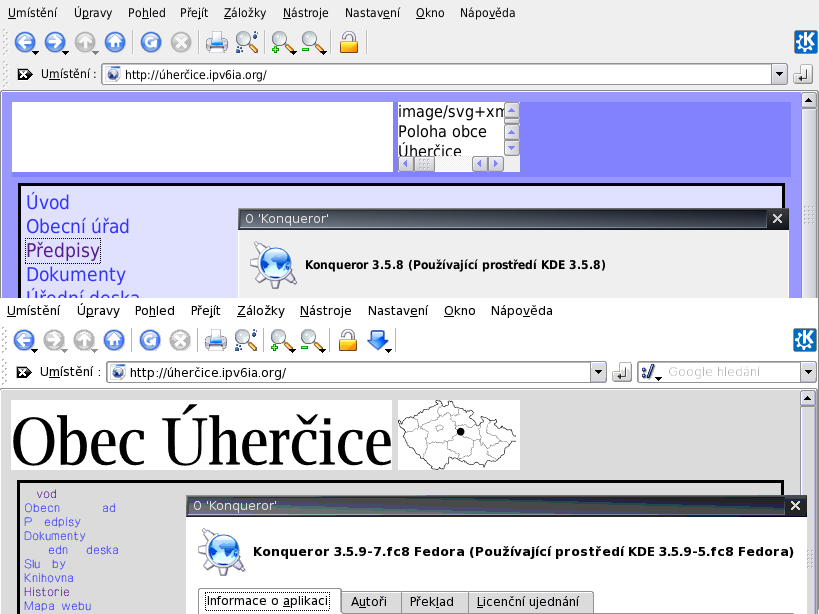Zoom in using the lower Konqueror toolbar
This screenshot has width=819, height=614.
(282, 340)
